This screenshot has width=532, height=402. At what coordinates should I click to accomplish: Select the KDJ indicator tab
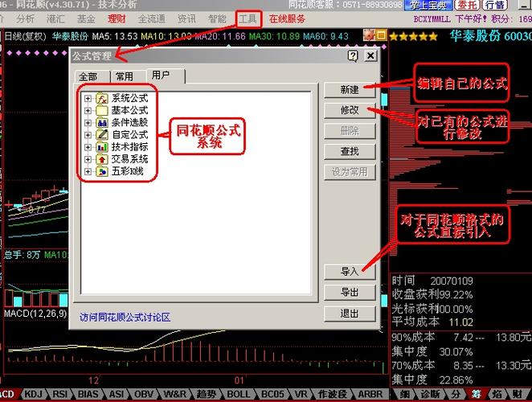click(33, 394)
